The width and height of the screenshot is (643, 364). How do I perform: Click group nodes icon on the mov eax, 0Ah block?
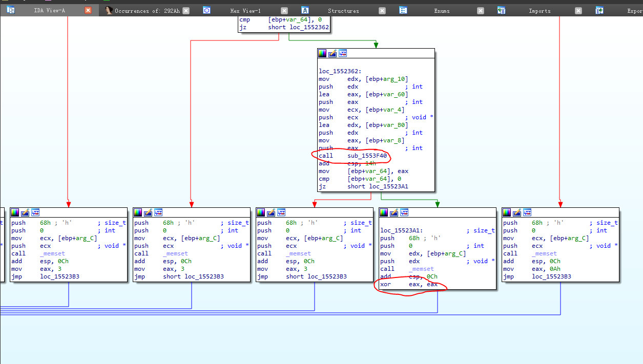click(x=527, y=212)
